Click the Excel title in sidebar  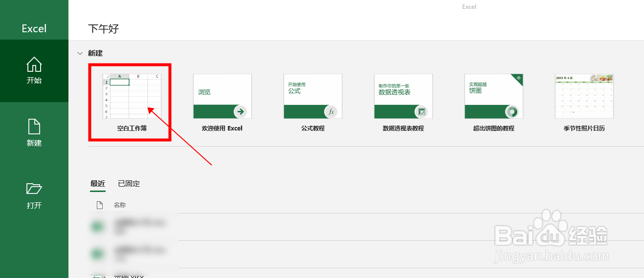(x=34, y=28)
